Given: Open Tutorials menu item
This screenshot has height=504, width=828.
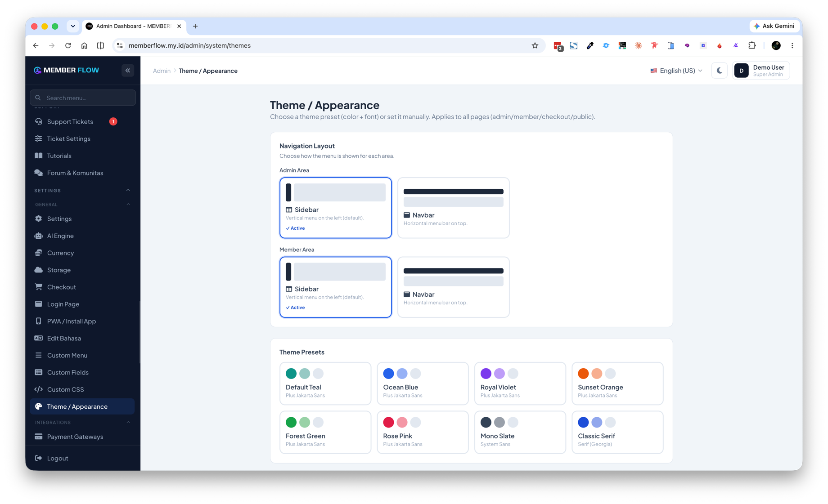Looking at the screenshot, I should tap(82, 156).
